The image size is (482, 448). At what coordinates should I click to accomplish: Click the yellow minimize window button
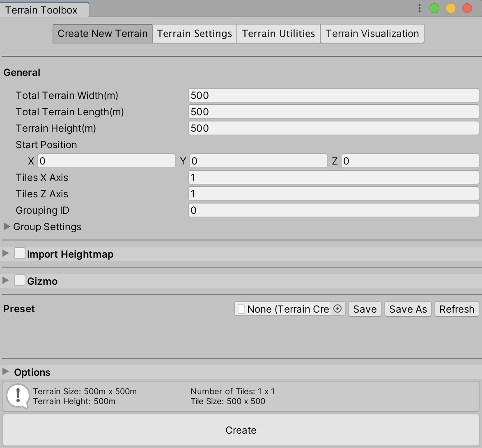451,8
